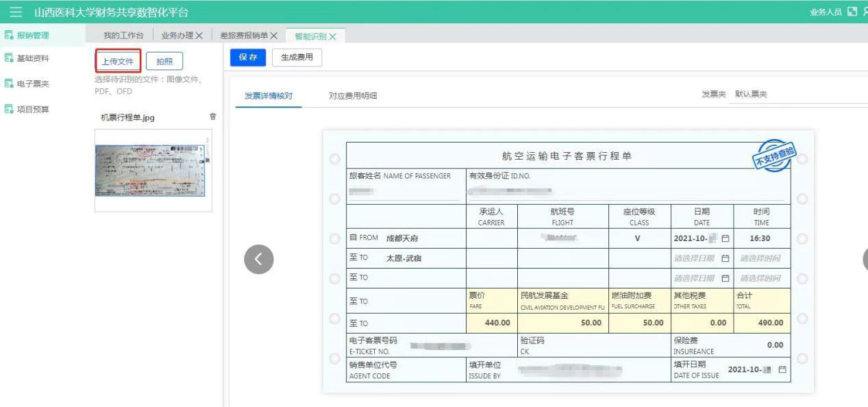Open second row time picker 请选择时间
Image resolution: width=868 pixels, height=407 pixels.
pos(760,258)
